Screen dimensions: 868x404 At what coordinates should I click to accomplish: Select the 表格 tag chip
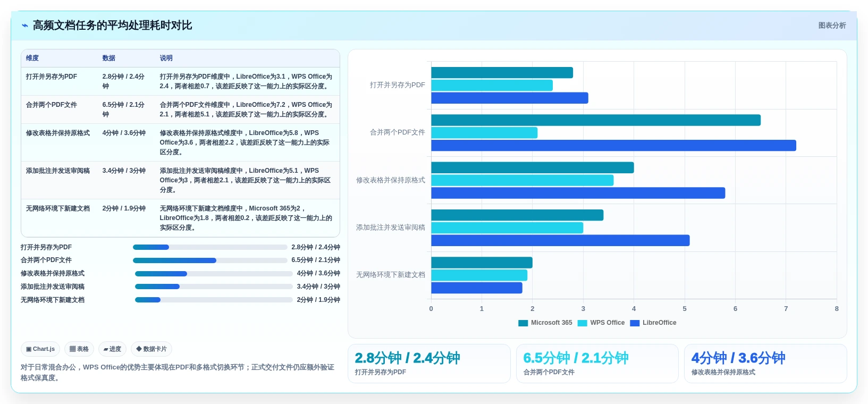point(79,349)
